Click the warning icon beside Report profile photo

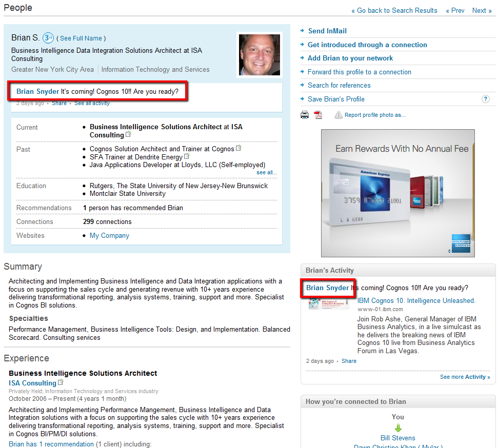click(338, 115)
